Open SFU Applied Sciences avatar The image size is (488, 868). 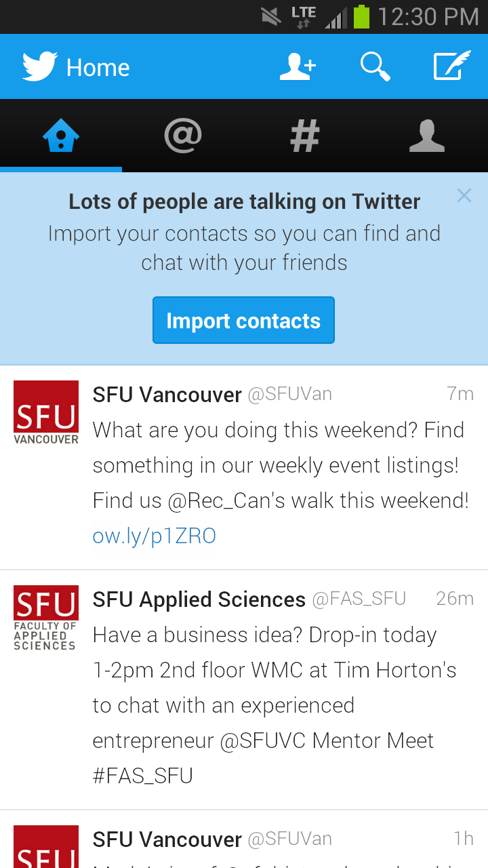(46, 618)
